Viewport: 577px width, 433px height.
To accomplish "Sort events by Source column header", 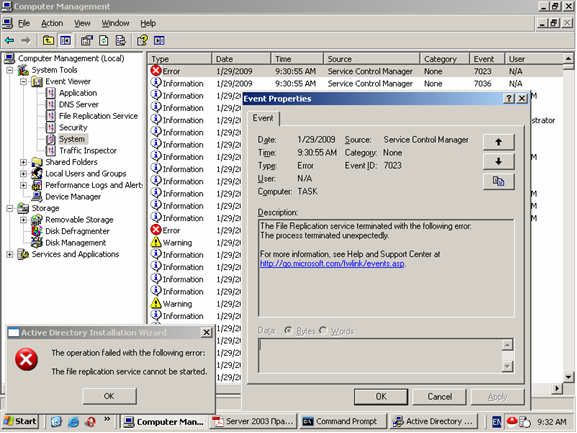I will (371, 59).
